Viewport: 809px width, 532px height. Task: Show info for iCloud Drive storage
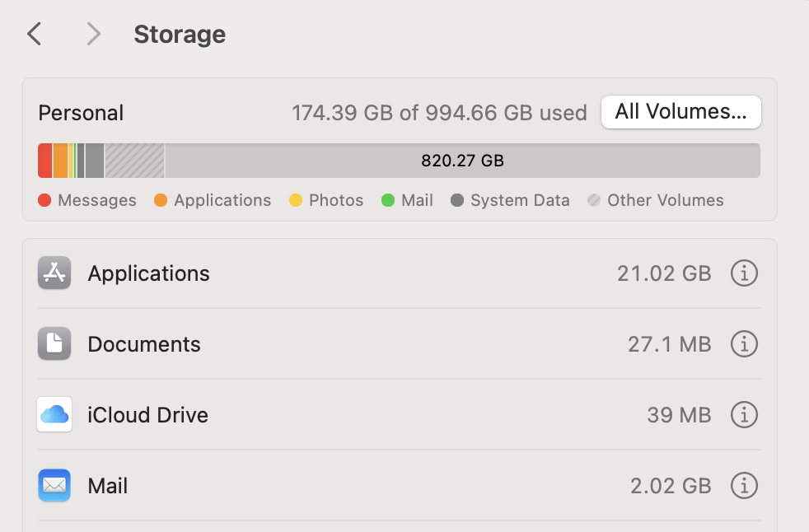point(744,415)
